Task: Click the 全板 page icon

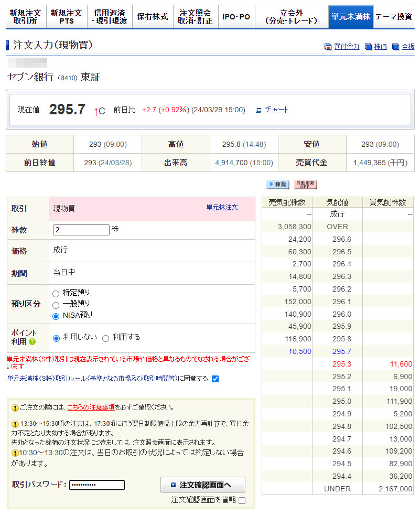Action: [395, 47]
